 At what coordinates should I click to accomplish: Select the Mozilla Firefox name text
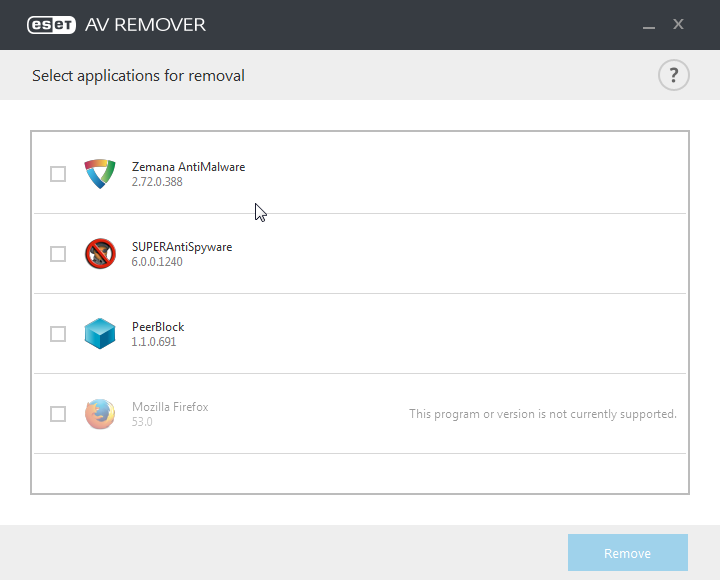[170, 407]
